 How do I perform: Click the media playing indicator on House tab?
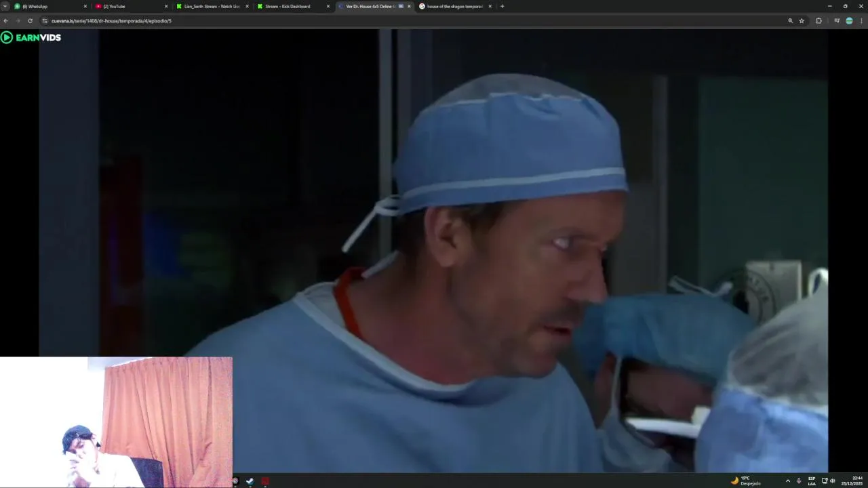(401, 6)
